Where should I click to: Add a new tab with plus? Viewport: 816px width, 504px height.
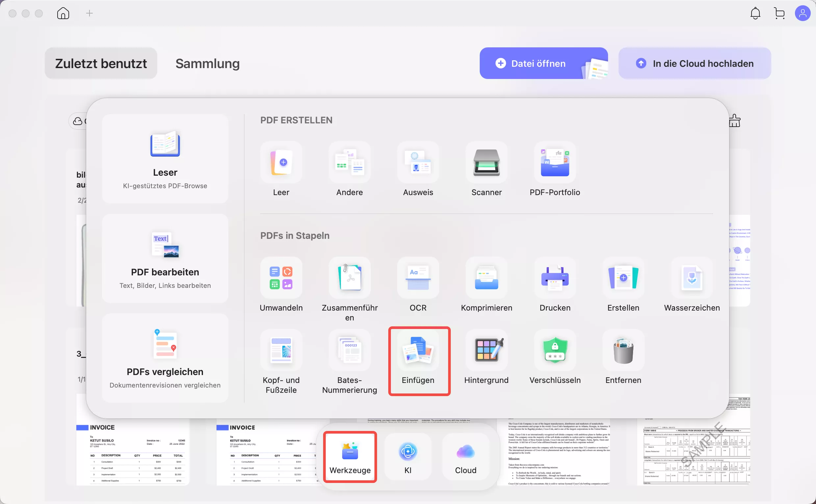tap(89, 13)
